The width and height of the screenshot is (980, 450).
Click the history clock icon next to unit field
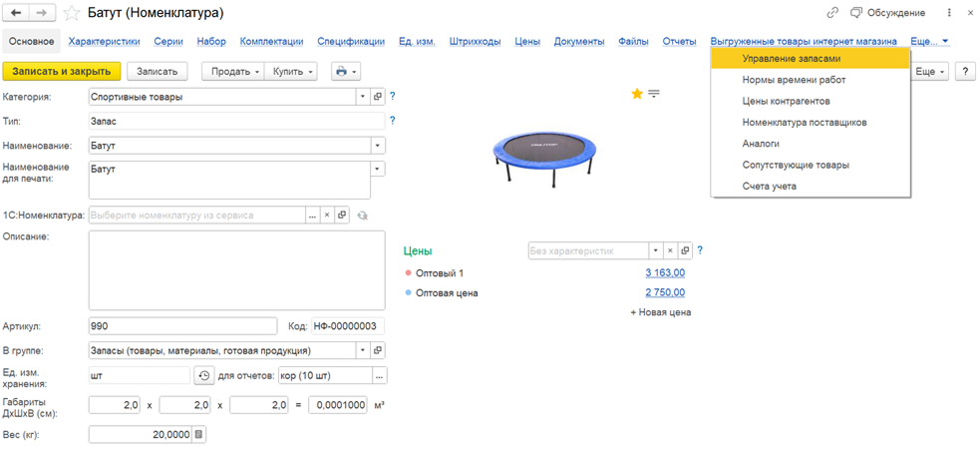tap(203, 375)
